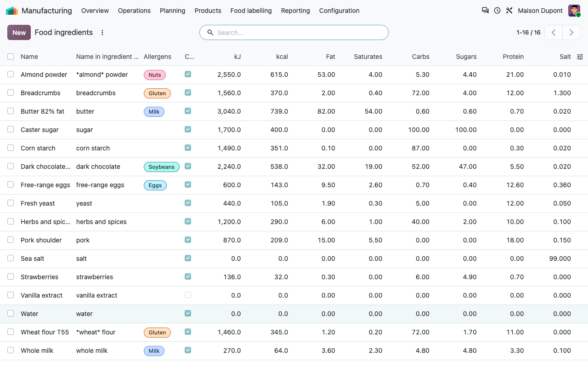Select the Whole milk row checkbox
The width and height of the screenshot is (588, 368).
click(x=11, y=350)
